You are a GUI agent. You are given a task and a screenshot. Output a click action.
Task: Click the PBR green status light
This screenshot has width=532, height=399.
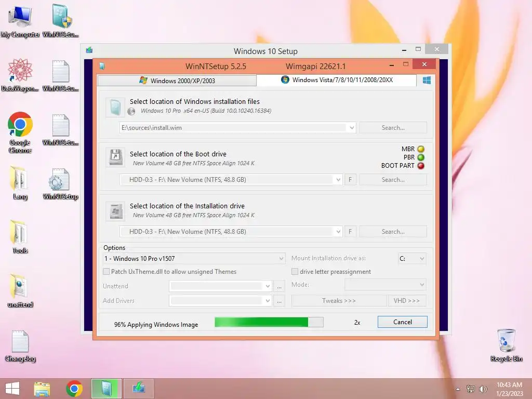(x=421, y=157)
